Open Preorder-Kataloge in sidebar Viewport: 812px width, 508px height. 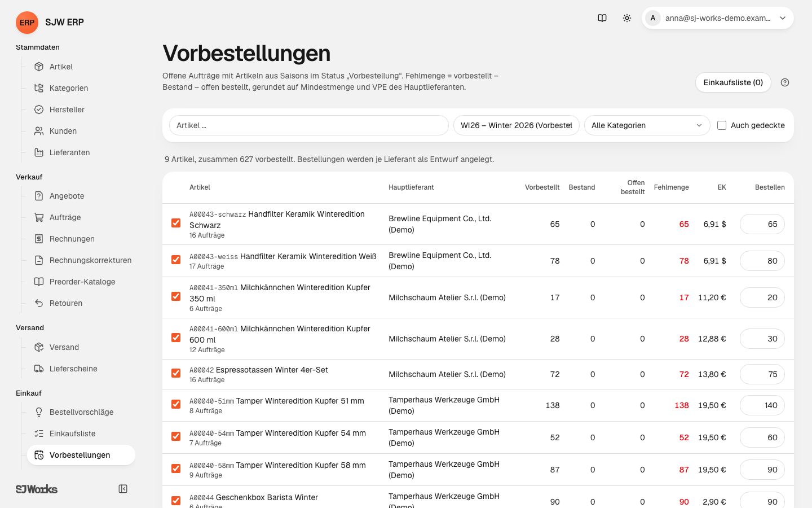[81, 282]
